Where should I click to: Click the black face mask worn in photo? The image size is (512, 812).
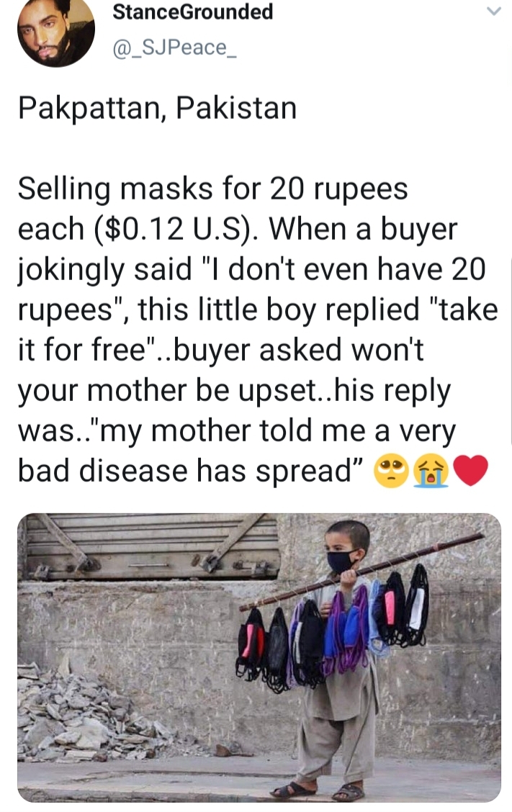click(x=341, y=561)
